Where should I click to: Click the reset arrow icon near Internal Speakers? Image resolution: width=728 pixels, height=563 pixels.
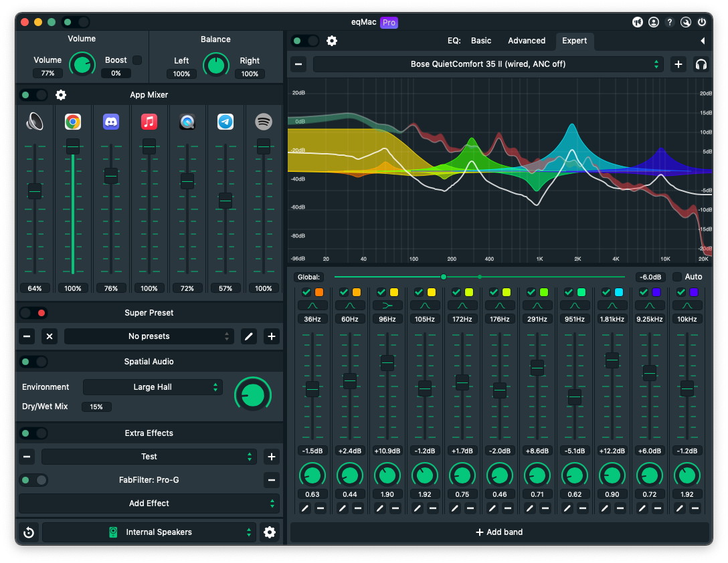28,532
